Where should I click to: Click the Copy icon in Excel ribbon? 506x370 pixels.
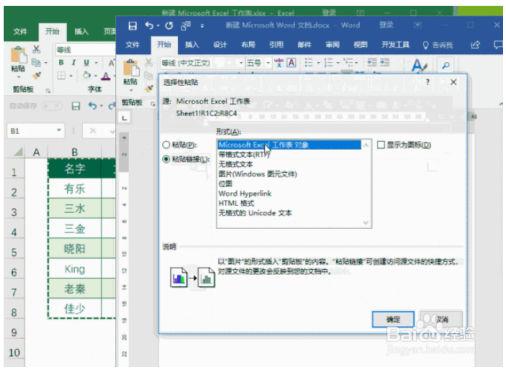pos(36,63)
